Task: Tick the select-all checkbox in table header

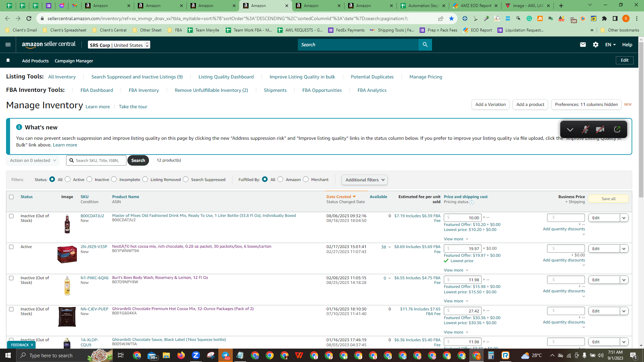Action: click(11, 197)
